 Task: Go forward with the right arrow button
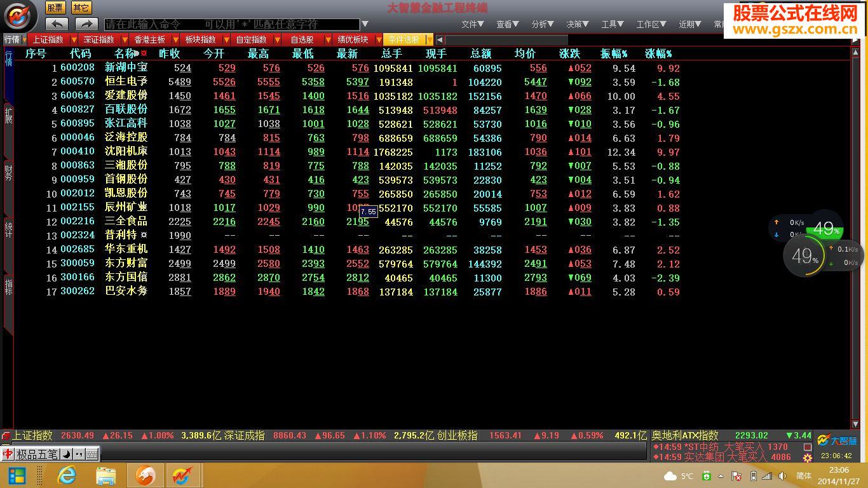click(x=86, y=24)
